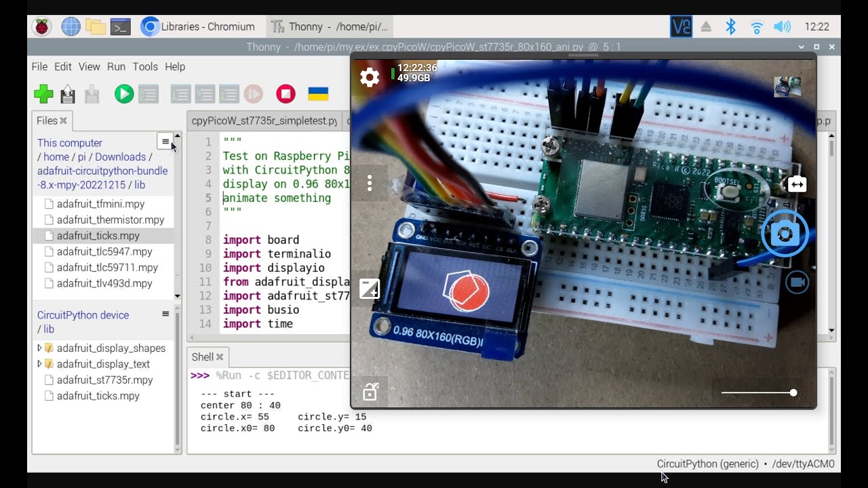Open the Tools menu

145,66
